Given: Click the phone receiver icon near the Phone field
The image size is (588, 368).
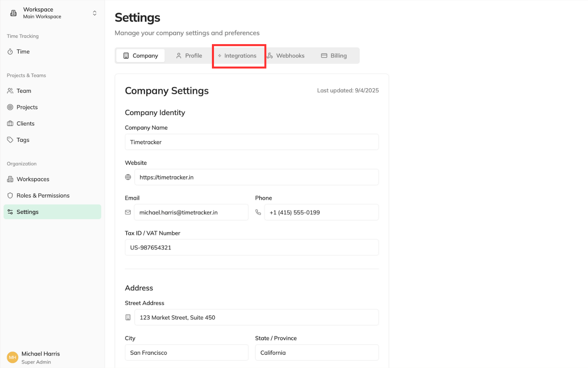Looking at the screenshot, I should [x=258, y=212].
